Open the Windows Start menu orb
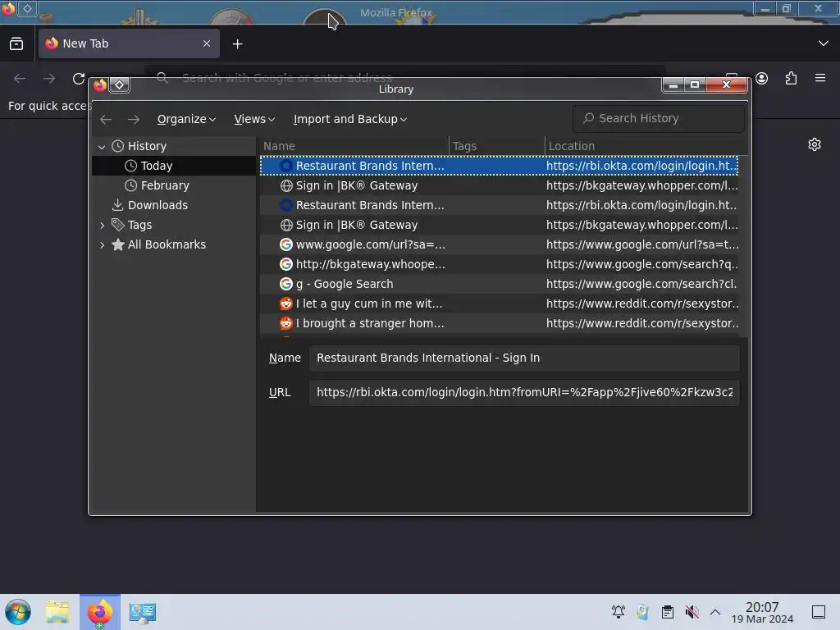The image size is (840, 630). [x=18, y=612]
